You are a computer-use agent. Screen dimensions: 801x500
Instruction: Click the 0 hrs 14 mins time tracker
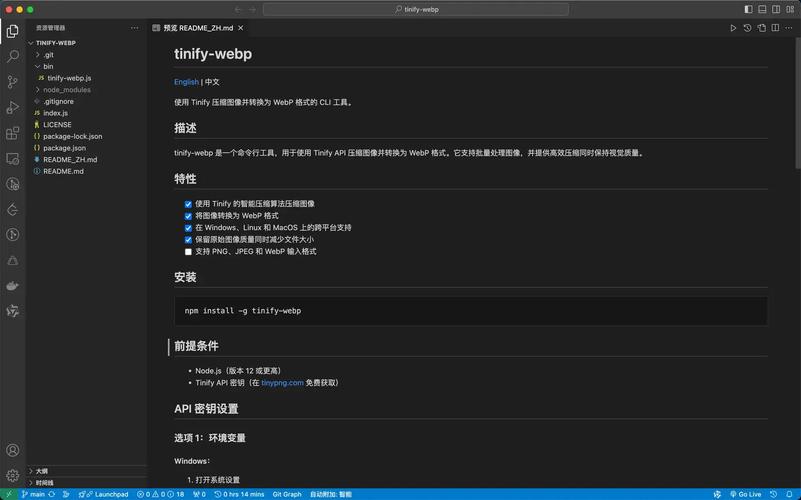239,494
